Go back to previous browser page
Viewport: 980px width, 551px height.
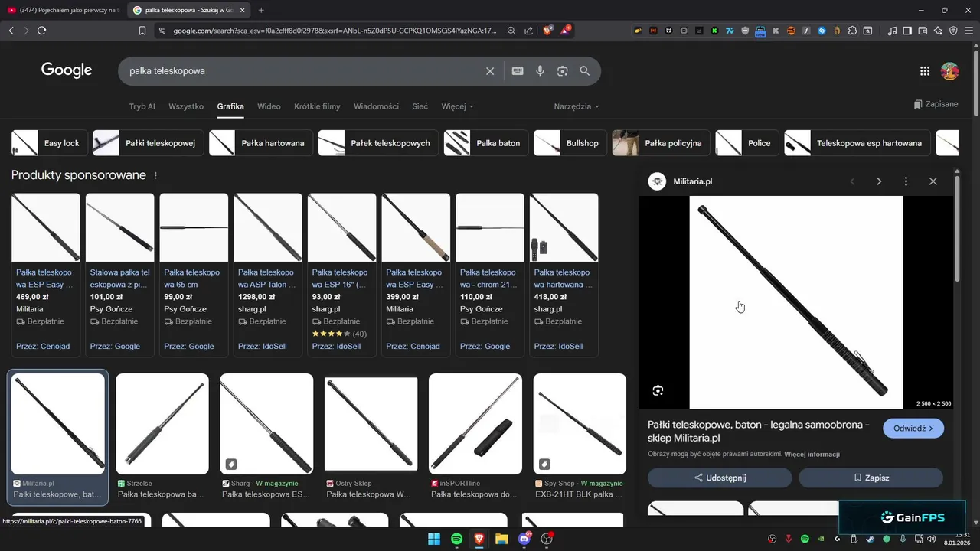[11, 31]
